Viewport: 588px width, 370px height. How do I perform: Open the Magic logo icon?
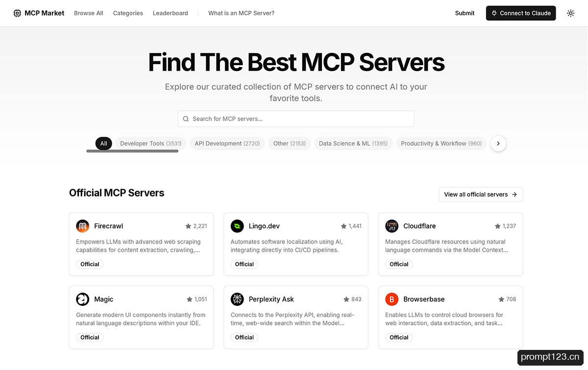[83, 299]
